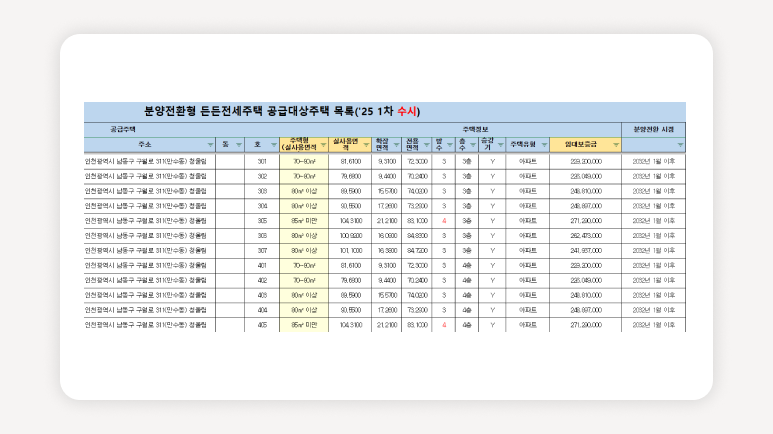This screenshot has height=434, width=773.
Task: Click the 실사용면적 cell showing 101.1000
Action: (x=350, y=250)
